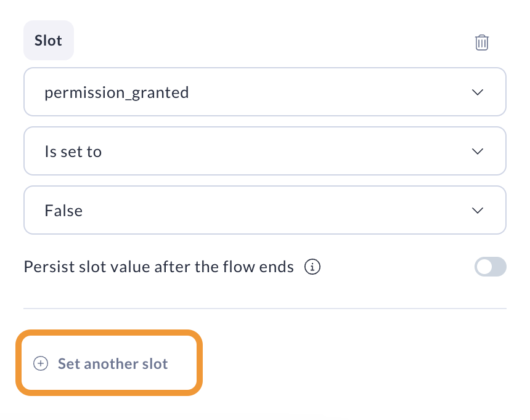Click the chevron on the False value dropdown
The width and height of the screenshot is (530, 420).
pyautogui.click(x=478, y=210)
